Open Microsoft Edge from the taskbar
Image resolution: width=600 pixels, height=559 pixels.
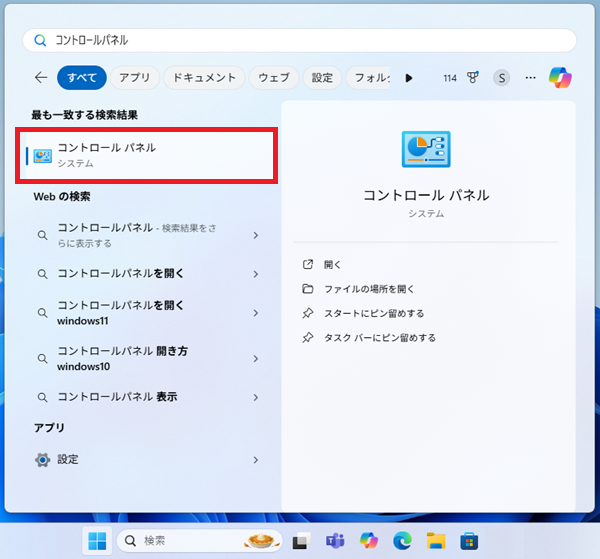pyautogui.click(x=402, y=541)
